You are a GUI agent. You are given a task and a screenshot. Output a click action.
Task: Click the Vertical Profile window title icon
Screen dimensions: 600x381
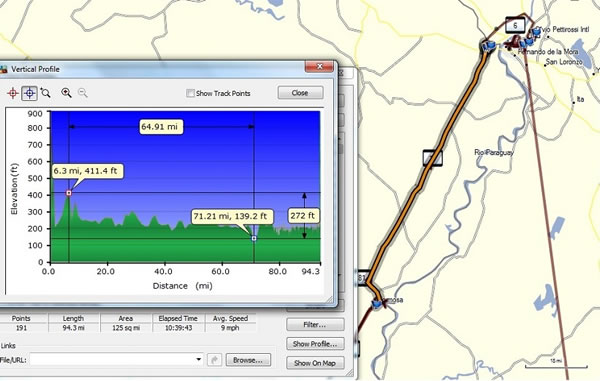[x=3, y=69]
